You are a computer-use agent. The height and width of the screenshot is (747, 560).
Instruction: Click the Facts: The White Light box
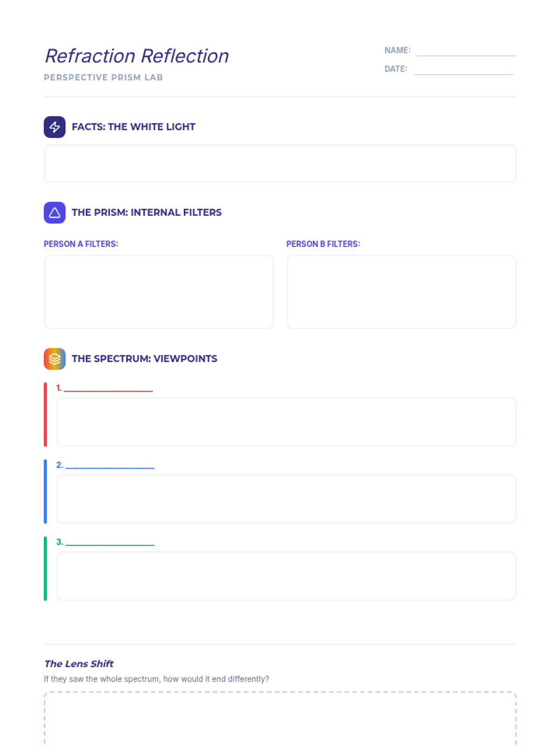[280, 164]
